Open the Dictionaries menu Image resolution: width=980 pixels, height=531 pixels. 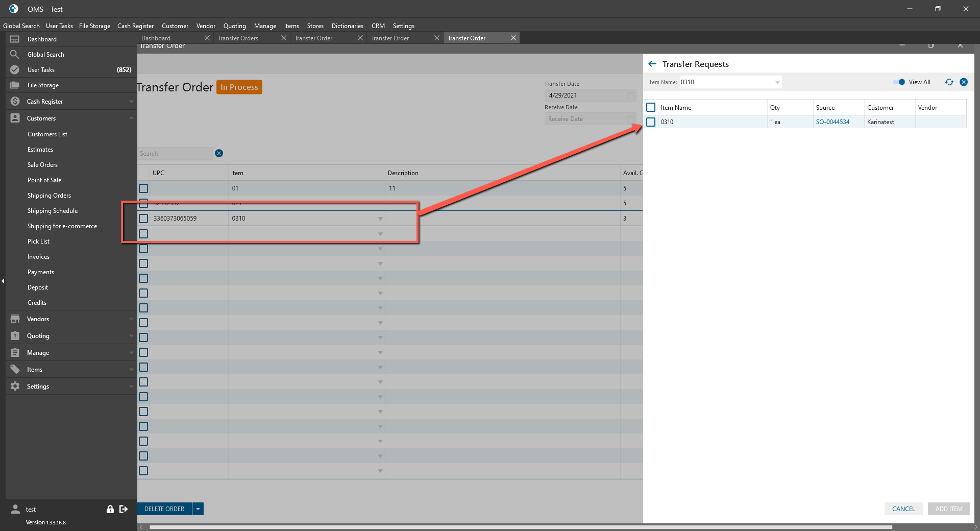point(348,26)
